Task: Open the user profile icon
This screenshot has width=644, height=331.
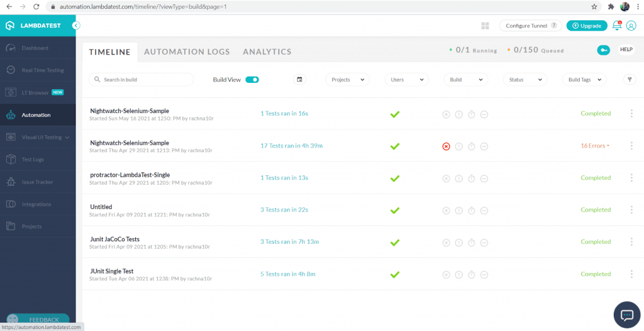Action: tap(631, 26)
